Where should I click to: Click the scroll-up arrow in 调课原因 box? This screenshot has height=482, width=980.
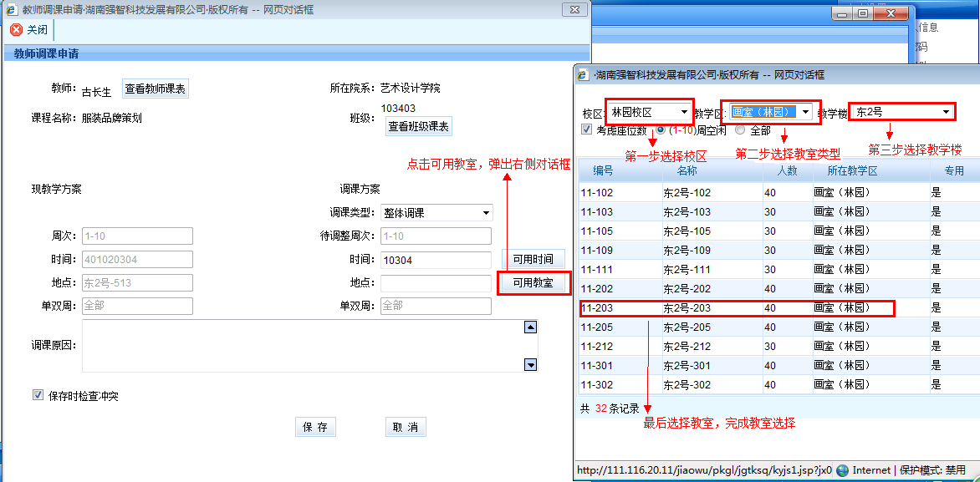[529, 327]
